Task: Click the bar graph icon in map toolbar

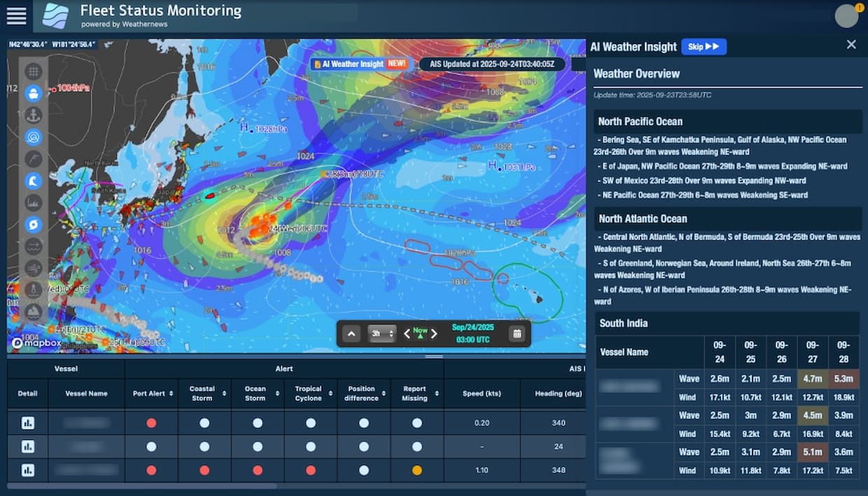Action: 34,203
